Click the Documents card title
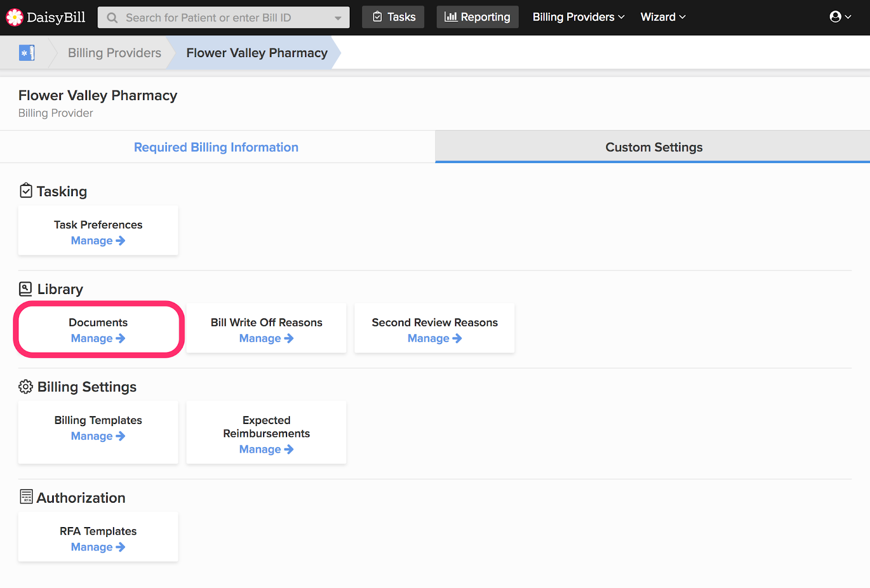The height and width of the screenshot is (588, 870). point(98,322)
